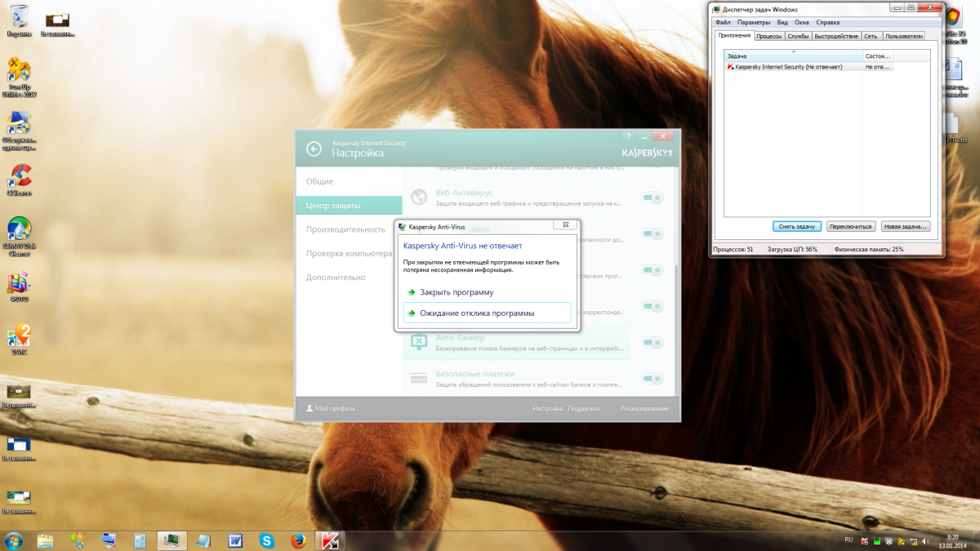Choose Закрыть программу in dialog
The height and width of the screenshot is (551, 980).
tap(488, 291)
